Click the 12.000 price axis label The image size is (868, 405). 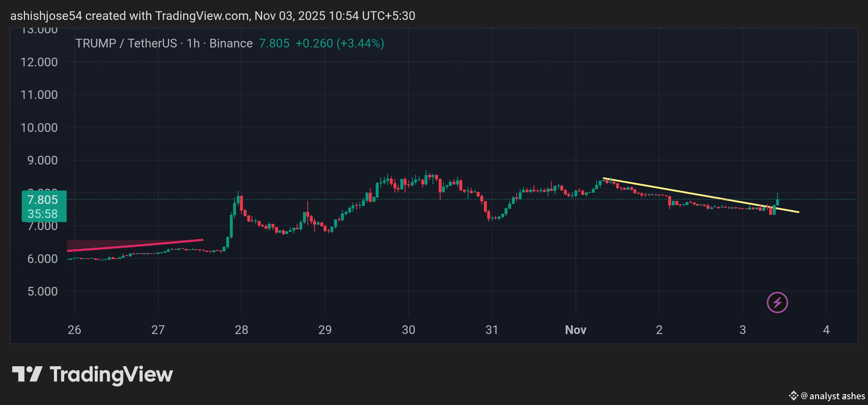pyautogui.click(x=39, y=62)
